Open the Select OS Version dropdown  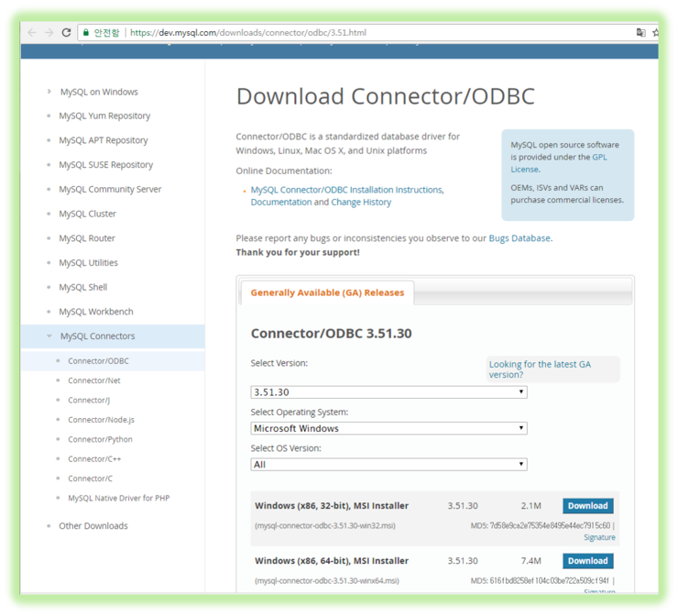388,465
